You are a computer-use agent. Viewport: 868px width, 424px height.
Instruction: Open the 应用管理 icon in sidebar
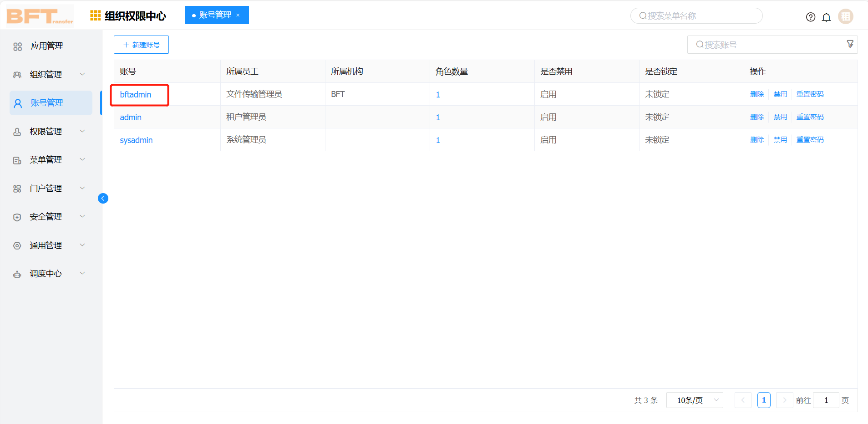point(17,46)
